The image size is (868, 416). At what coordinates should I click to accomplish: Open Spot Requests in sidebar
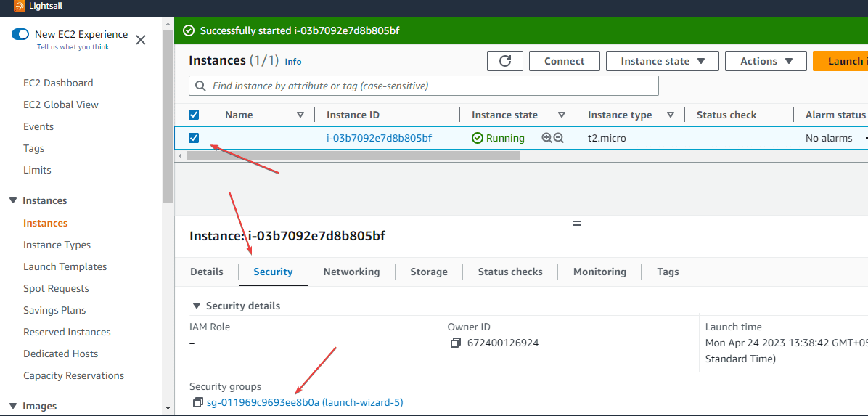pyautogui.click(x=56, y=289)
